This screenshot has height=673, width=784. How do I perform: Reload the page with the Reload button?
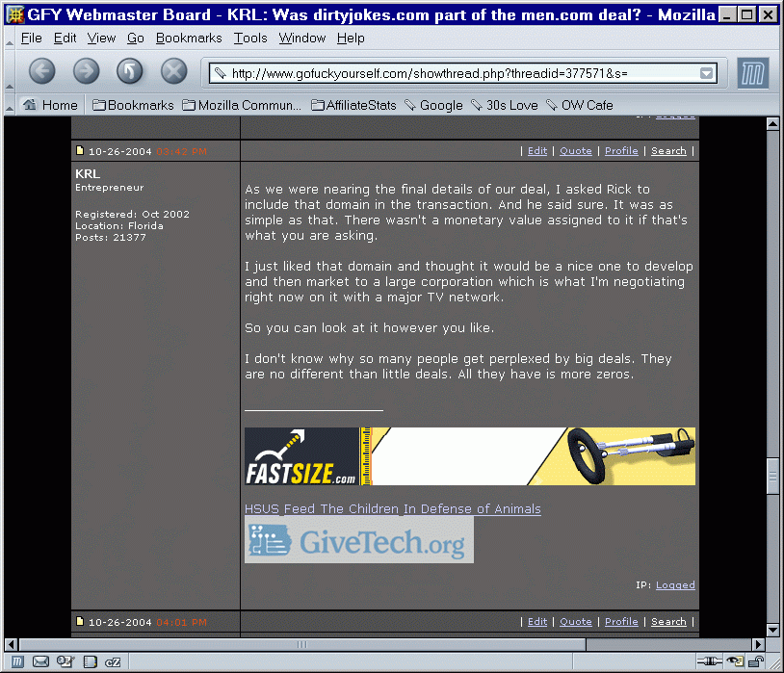[130, 71]
